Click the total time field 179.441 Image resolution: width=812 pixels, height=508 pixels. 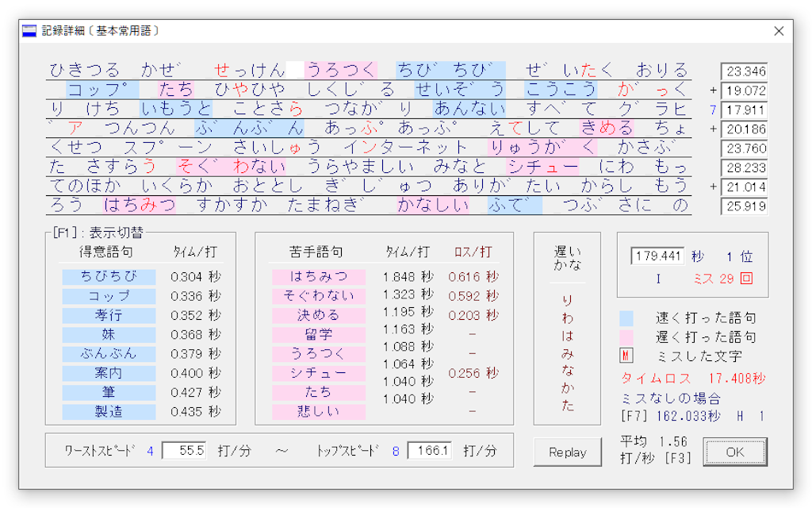click(657, 256)
